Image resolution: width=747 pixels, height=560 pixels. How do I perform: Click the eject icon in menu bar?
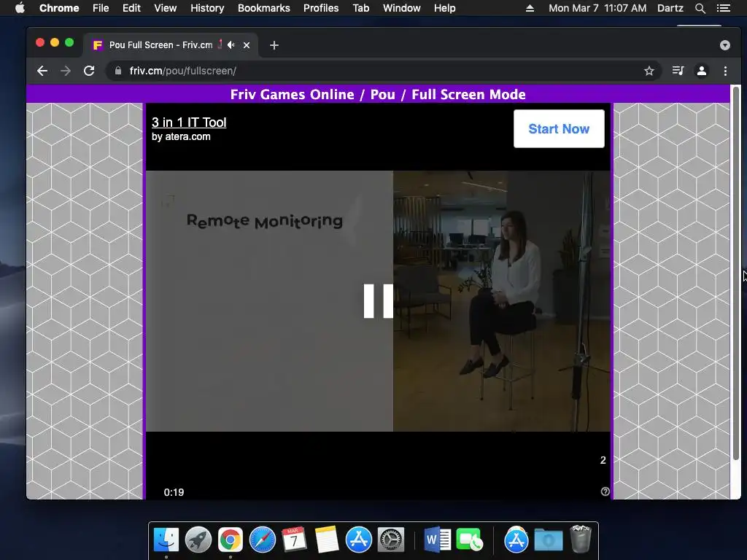coord(530,8)
